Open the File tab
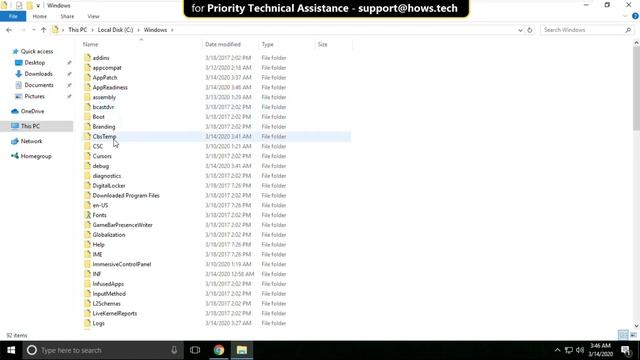The height and width of the screenshot is (360, 640). (13, 16)
